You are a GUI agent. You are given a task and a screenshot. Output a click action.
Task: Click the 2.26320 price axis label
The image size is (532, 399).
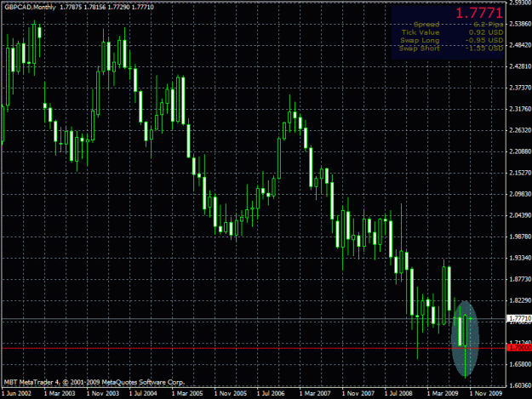pos(520,130)
